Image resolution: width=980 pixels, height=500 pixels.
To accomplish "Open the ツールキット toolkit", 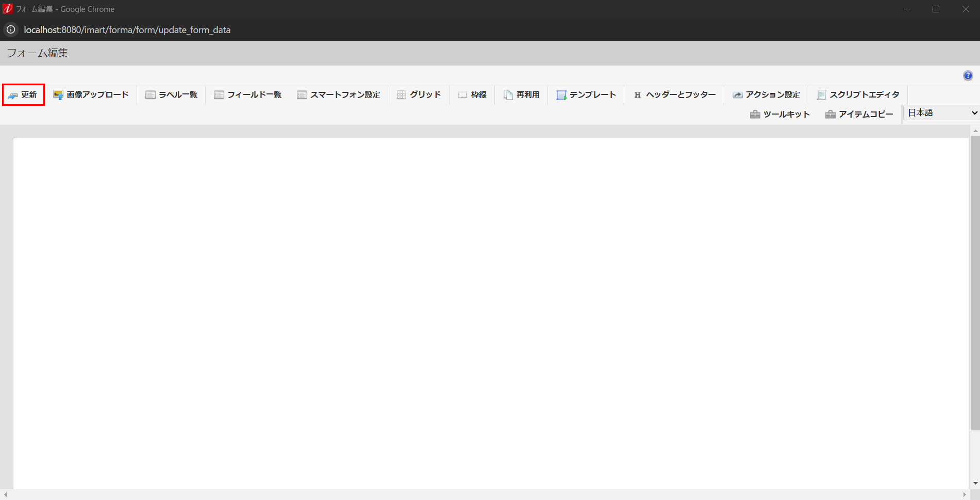I will (x=779, y=114).
